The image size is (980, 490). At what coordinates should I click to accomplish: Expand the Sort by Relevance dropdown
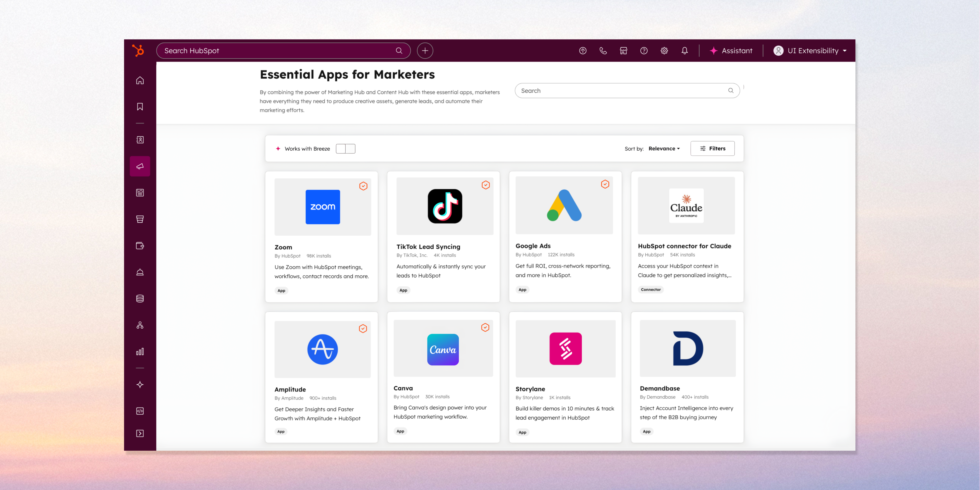tap(664, 149)
